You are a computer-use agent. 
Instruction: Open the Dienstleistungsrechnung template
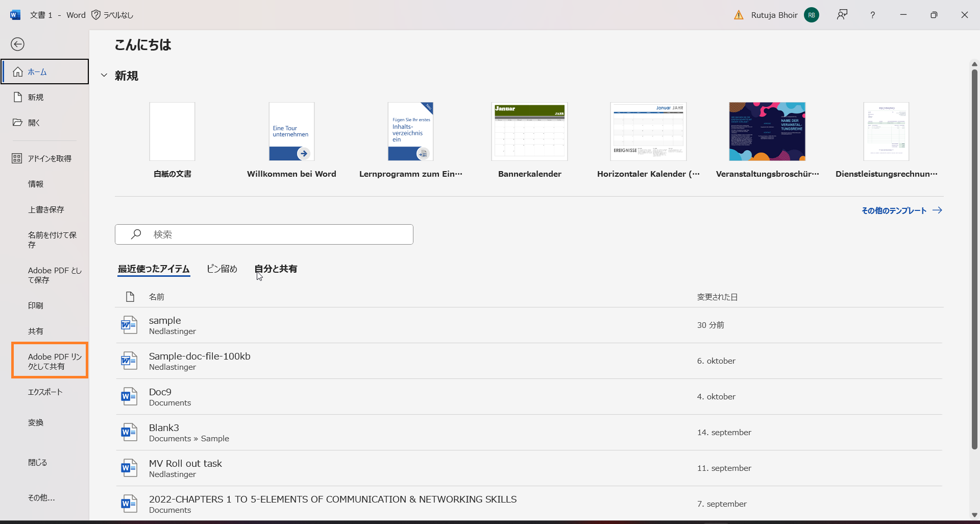click(887, 140)
